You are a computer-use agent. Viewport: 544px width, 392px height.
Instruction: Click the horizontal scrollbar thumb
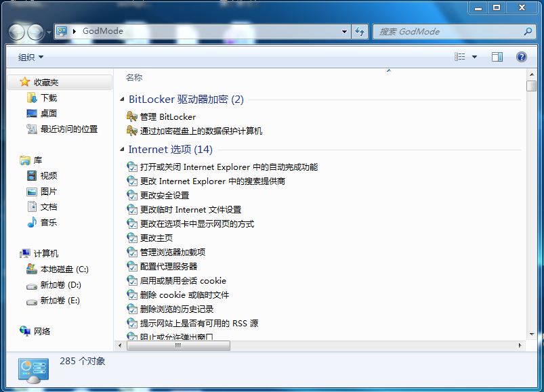pyautogui.click(x=178, y=345)
